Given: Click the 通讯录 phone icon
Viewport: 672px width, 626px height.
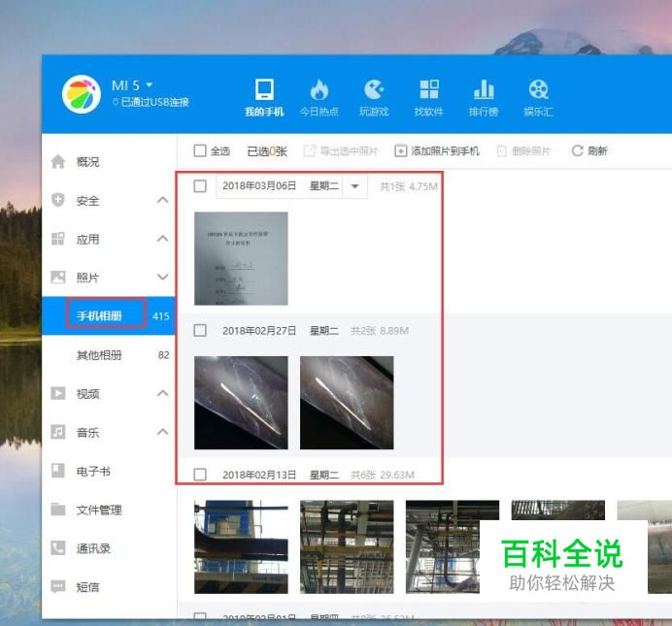Looking at the screenshot, I should point(58,547).
